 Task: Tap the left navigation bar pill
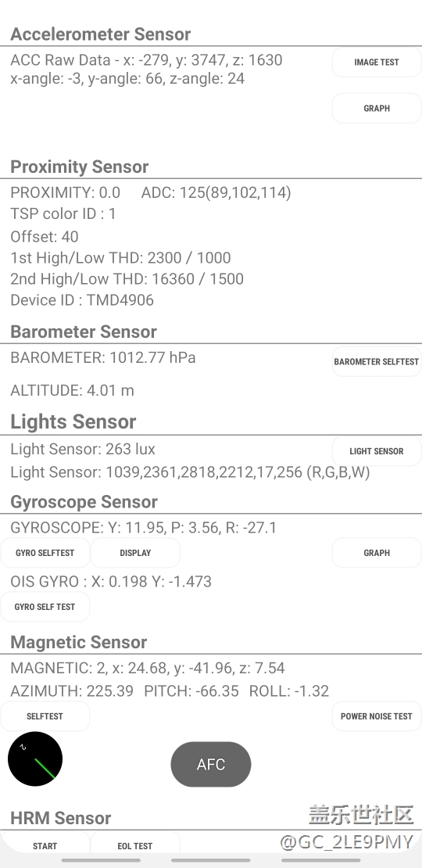pos(101,860)
